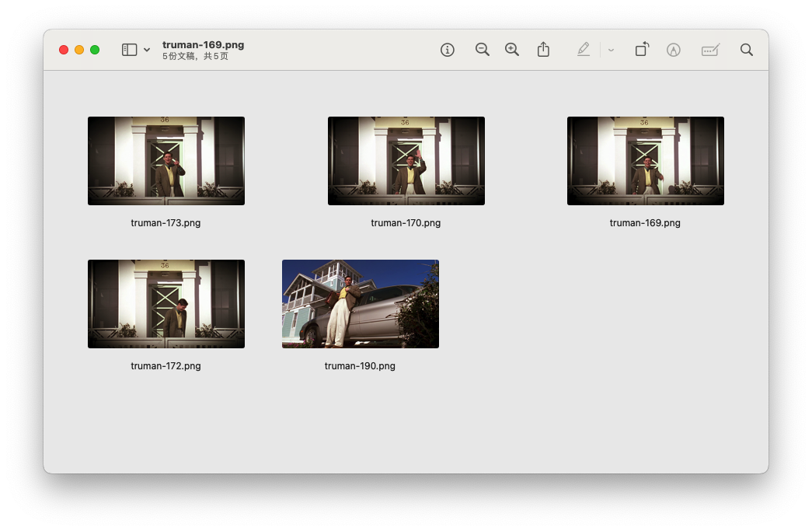The width and height of the screenshot is (812, 531).
Task: Show the Markup toolbar
Action: coord(673,50)
